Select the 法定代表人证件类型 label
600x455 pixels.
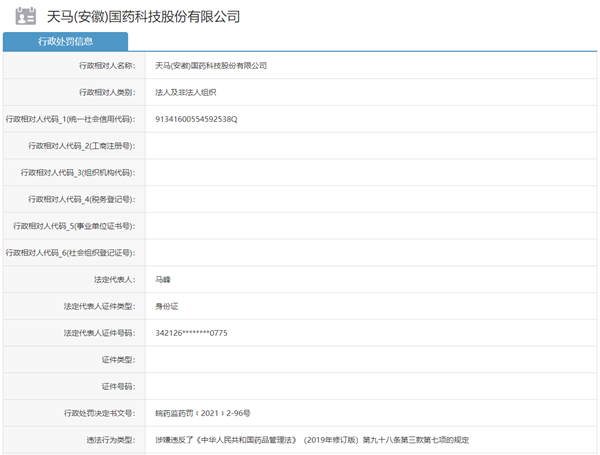pos(99,307)
